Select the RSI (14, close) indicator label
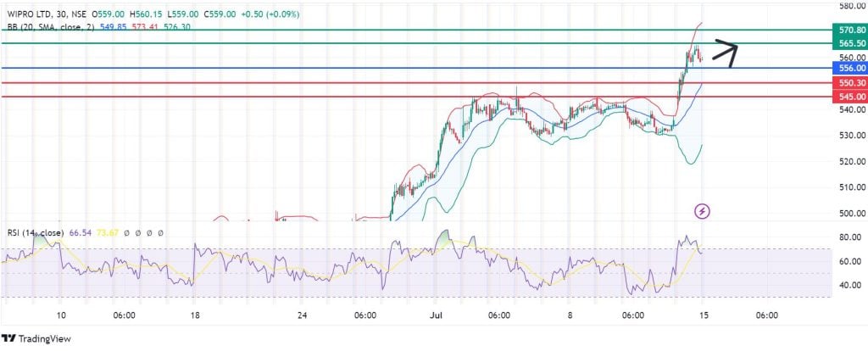This screenshot has width=868, height=351. click(x=36, y=233)
